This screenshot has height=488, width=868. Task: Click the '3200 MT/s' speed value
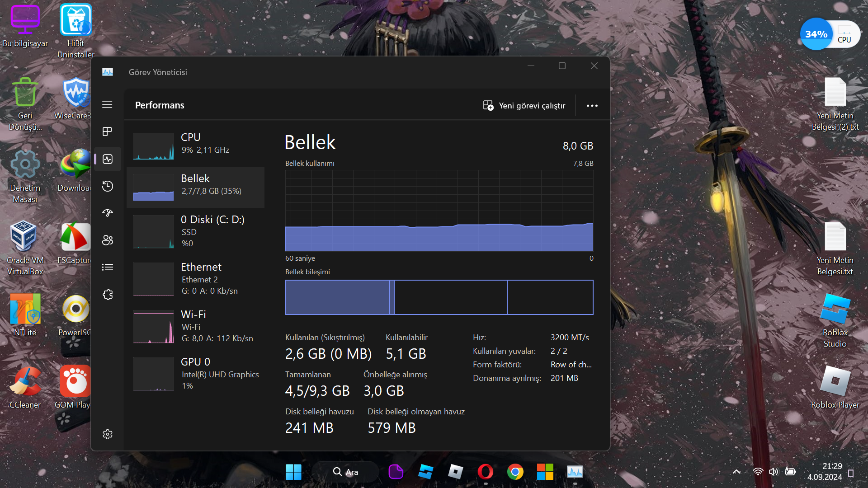570,338
